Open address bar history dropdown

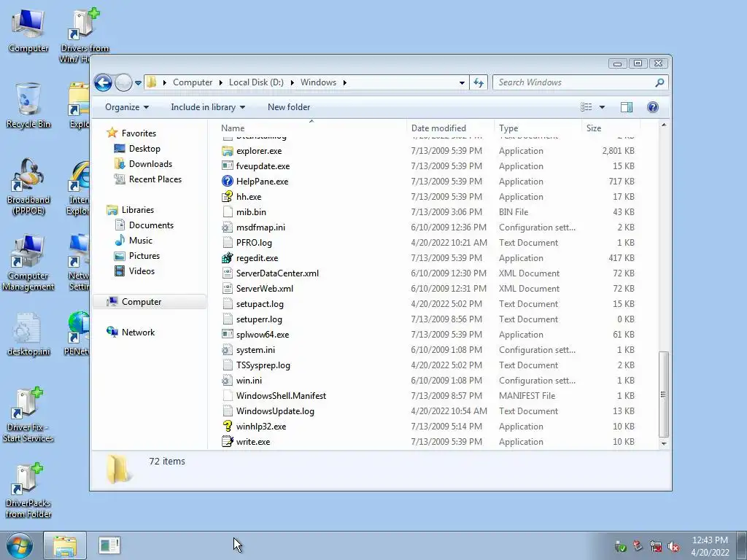[x=462, y=83]
